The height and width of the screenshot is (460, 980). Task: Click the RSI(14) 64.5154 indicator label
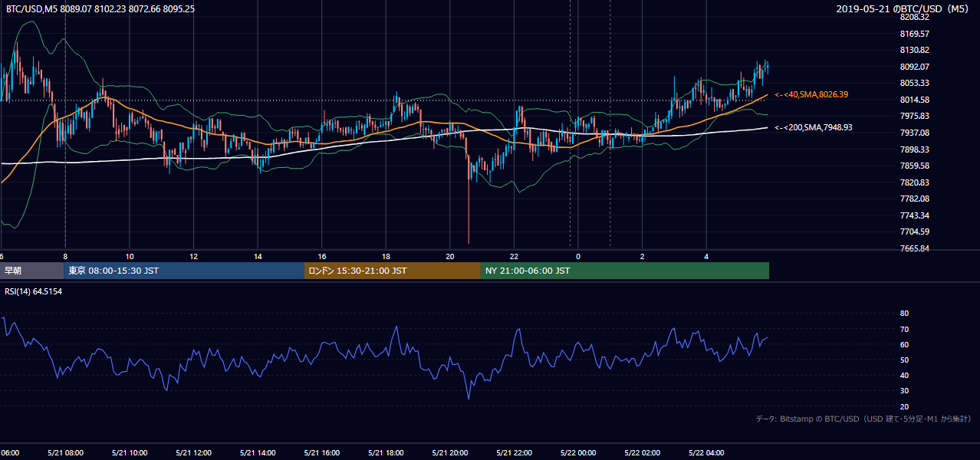(x=33, y=291)
